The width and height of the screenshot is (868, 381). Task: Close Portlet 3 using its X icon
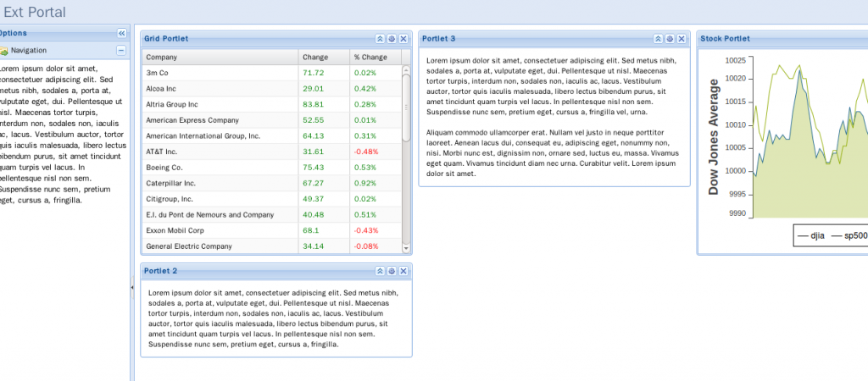pos(682,39)
